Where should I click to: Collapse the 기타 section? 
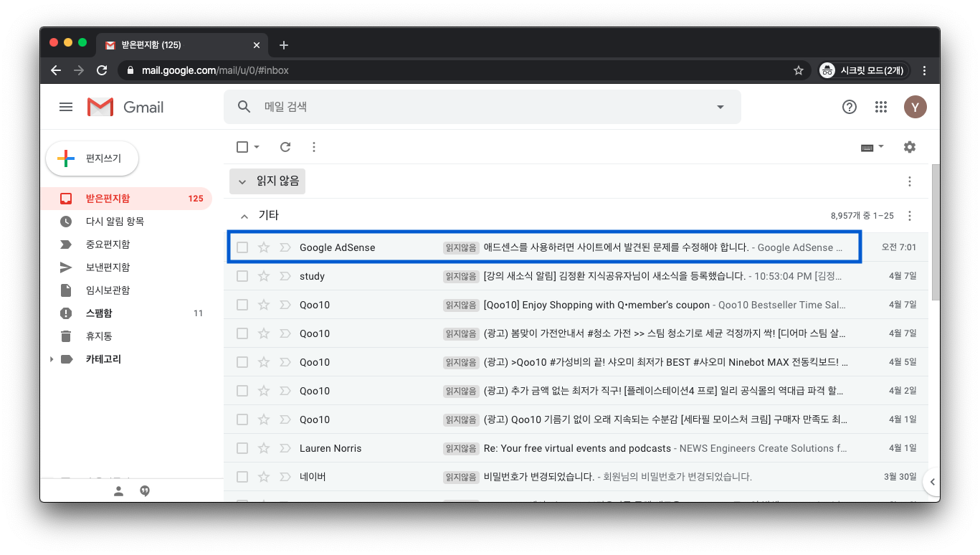tap(244, 216)
